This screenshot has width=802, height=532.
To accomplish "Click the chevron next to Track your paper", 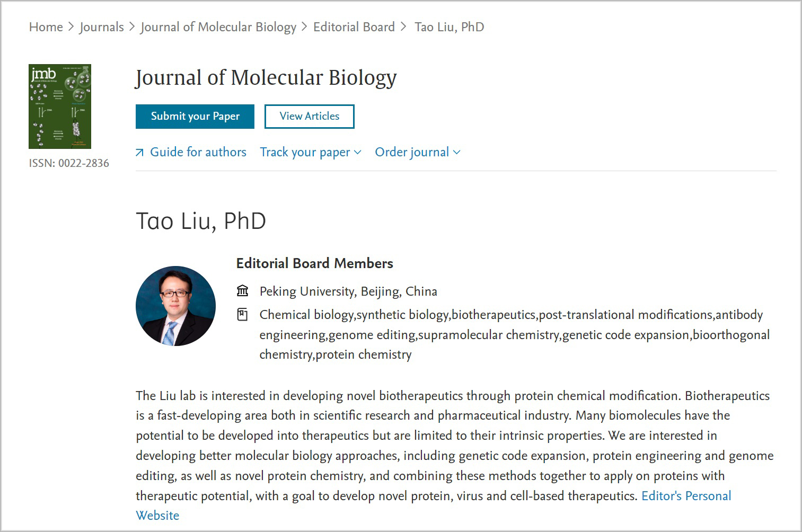I will pyautogui.click(x=358, y=153).
